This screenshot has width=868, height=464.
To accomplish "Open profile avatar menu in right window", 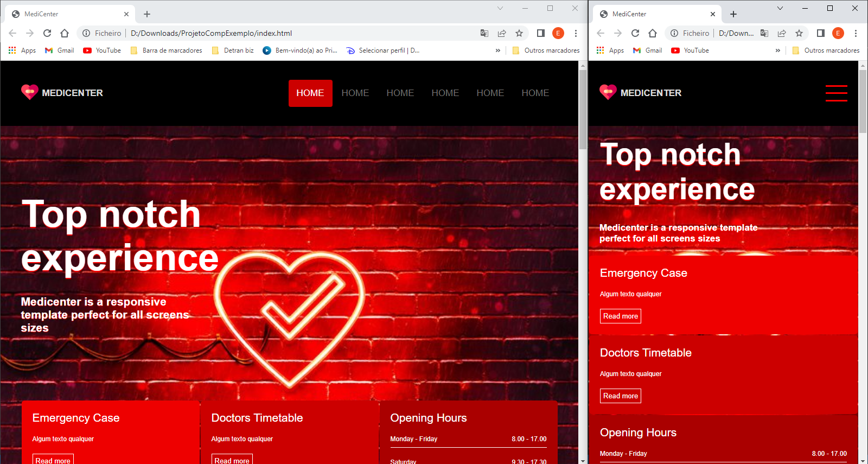I will (838, 33).
